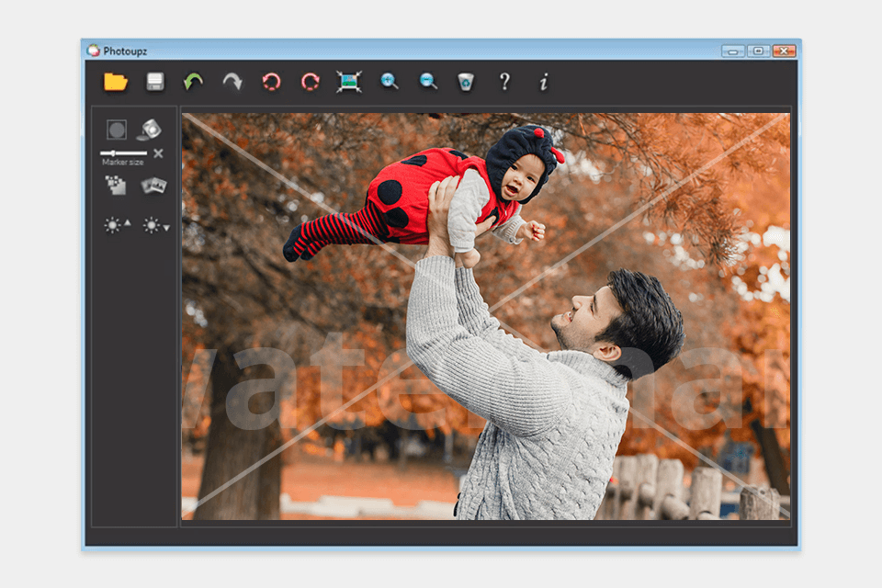Screen dimensions: 882x588
Task: Open the Help dialog
Action: click(x=505, y=82)
